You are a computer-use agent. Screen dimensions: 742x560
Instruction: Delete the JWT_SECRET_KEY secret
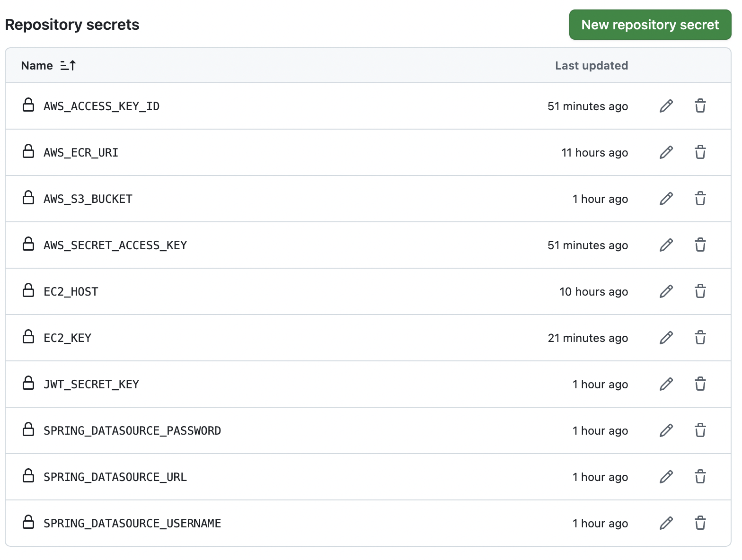click(700, 384)
